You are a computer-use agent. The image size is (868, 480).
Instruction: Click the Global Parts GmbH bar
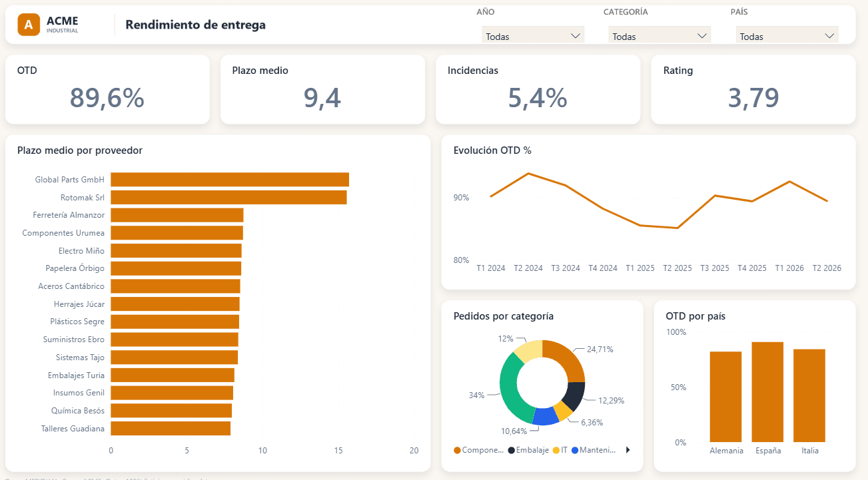point(230,180)
